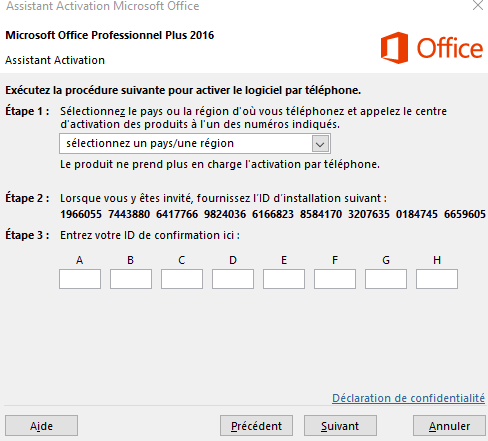Cancel activation with the Annuler button
Image resolution: width=488 pixels, height=441 pixels.
449,426
